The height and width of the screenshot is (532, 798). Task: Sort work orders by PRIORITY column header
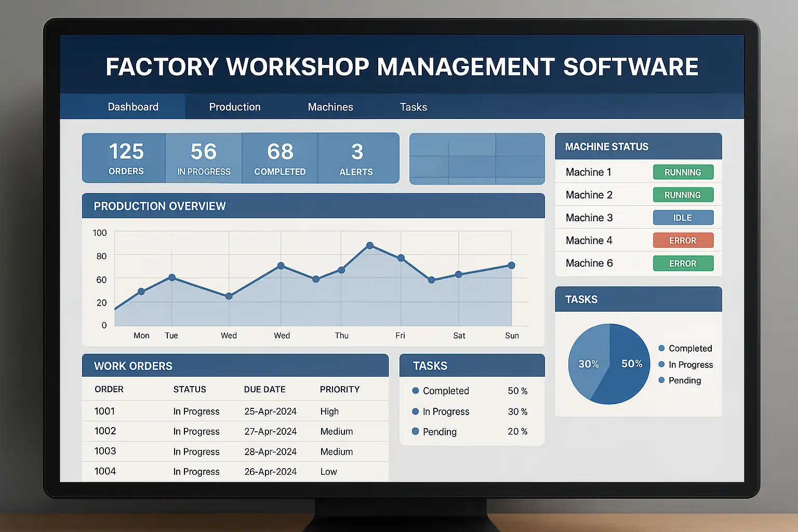click(x=340, y=390)
